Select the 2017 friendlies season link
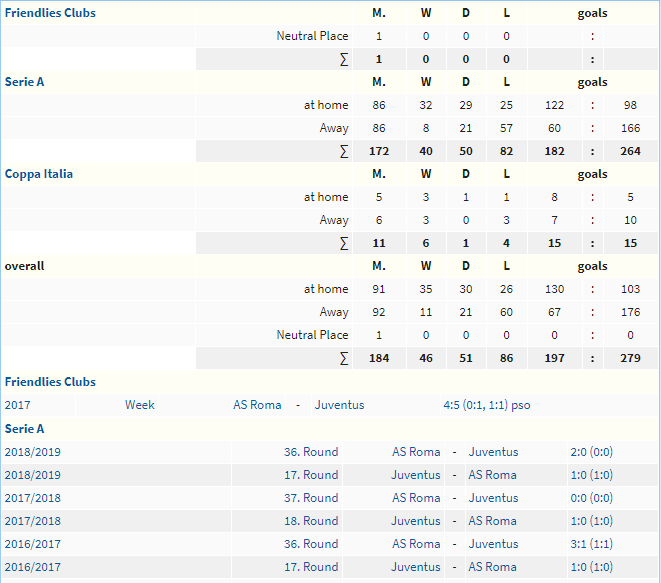 (x=17, y=405)
